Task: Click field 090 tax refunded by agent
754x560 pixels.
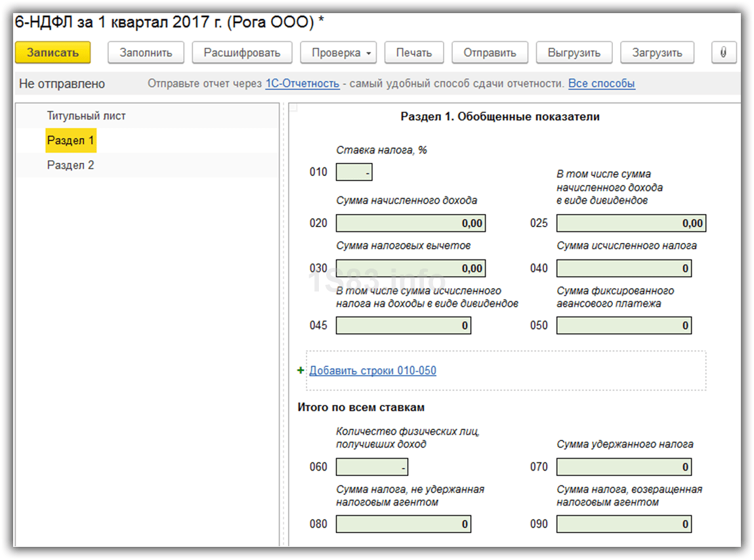Action: pos(624,524)
